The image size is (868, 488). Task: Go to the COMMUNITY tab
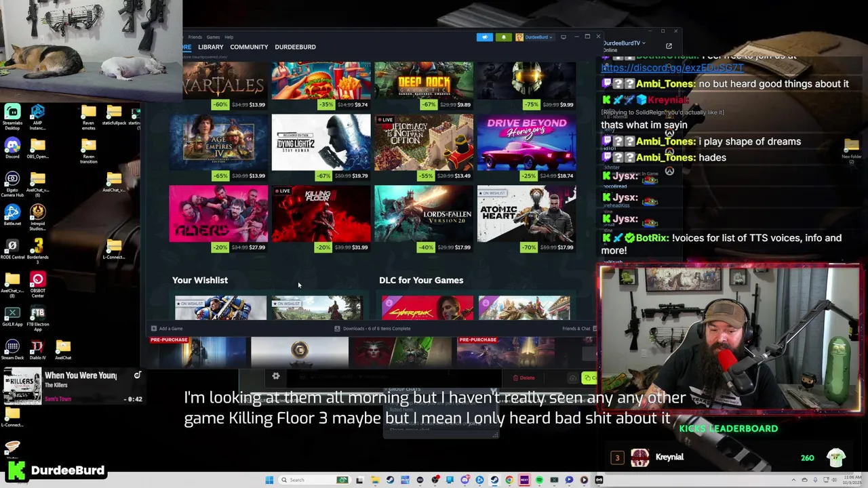(249, 47)
